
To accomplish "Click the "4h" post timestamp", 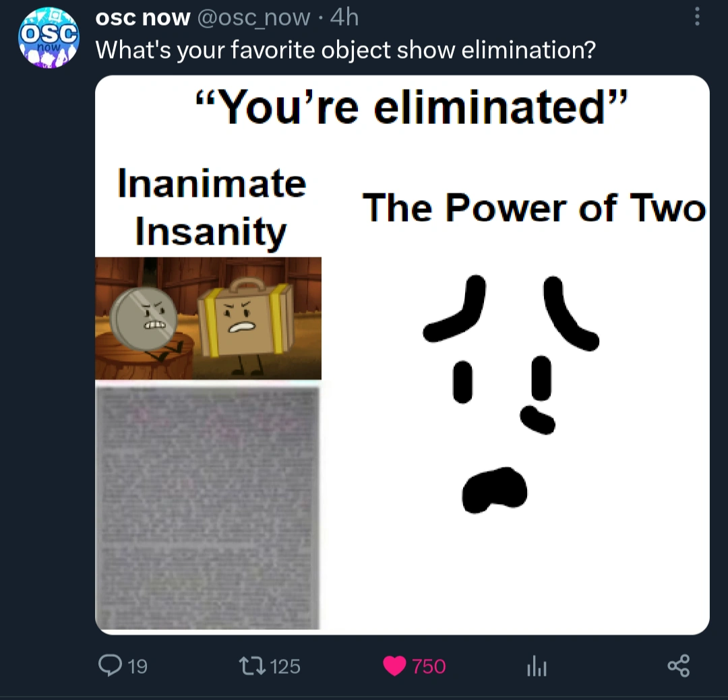I will [344, 18].
